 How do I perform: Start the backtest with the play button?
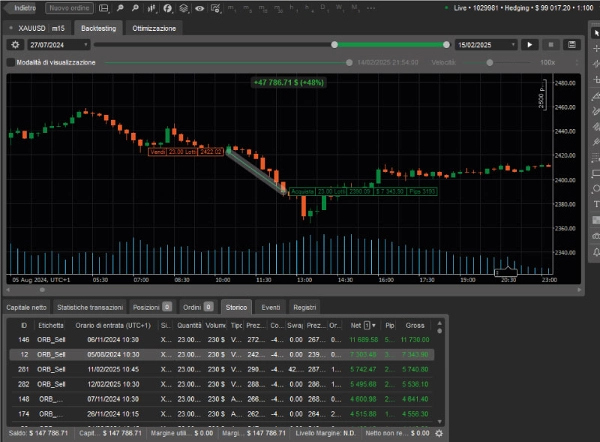coord(531,45)
